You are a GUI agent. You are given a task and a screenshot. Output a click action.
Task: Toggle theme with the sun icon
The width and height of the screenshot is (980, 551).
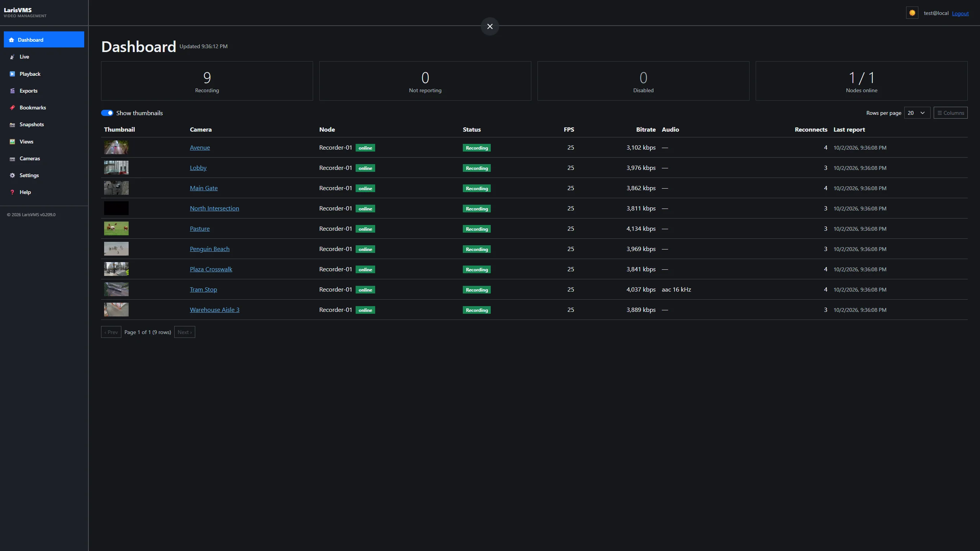coord(912,13)
